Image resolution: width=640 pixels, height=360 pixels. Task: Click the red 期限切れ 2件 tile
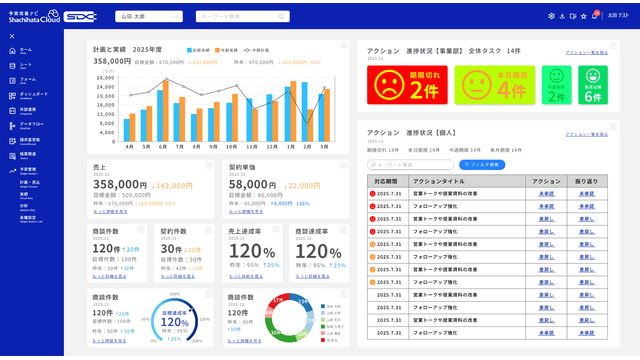407,85
